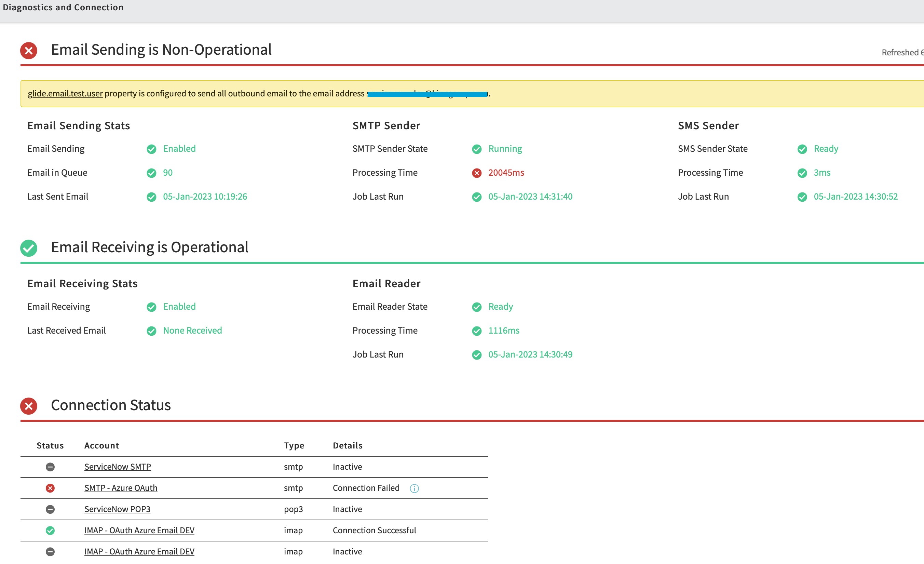Screen dimensions: 924x564
Task: Click the red status icon on SMTP - Azure OAuth row
Action: tap(50, 488)
